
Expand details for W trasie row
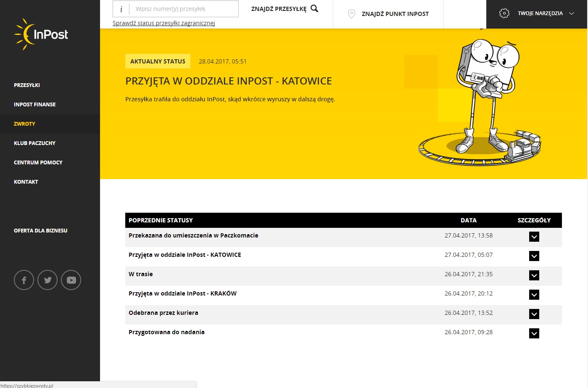coord(534,275)
